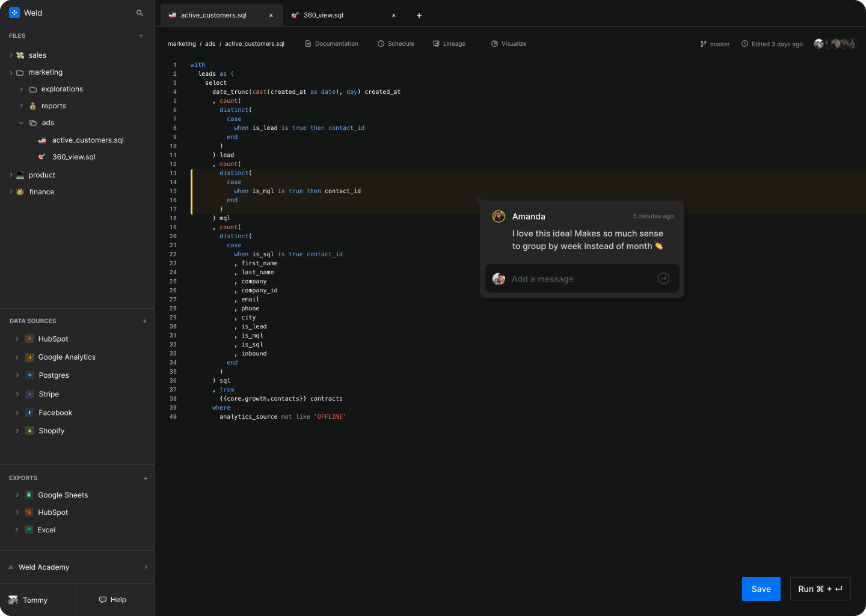Open the Schedule option

pos(396,44)
